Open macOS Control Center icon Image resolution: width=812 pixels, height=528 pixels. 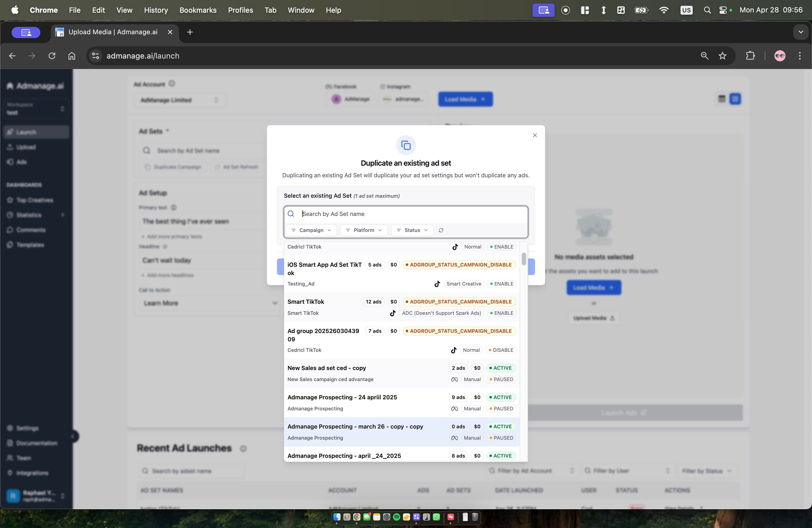[x=723, y=10]
